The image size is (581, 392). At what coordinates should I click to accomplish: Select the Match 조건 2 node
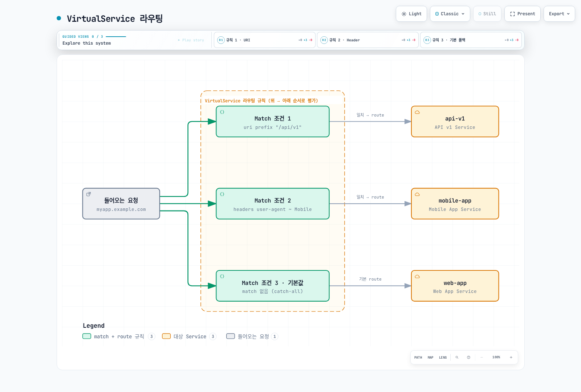273,204
